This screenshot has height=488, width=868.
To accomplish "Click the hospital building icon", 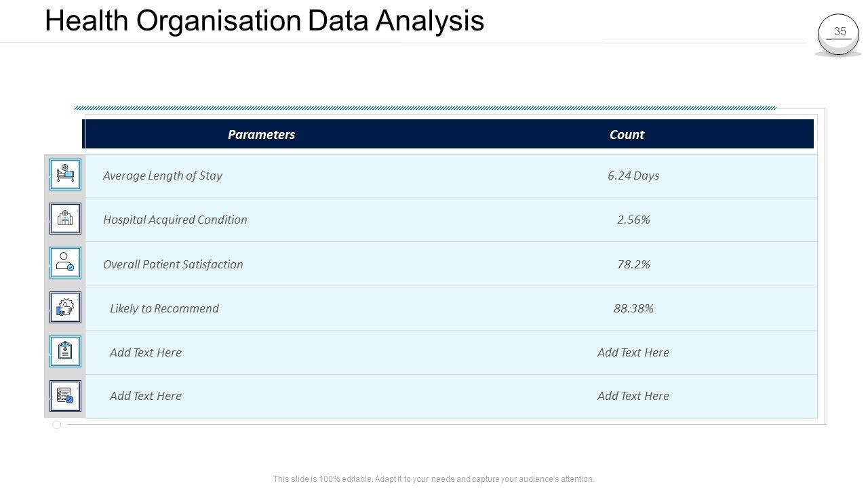I will point(65,219).
